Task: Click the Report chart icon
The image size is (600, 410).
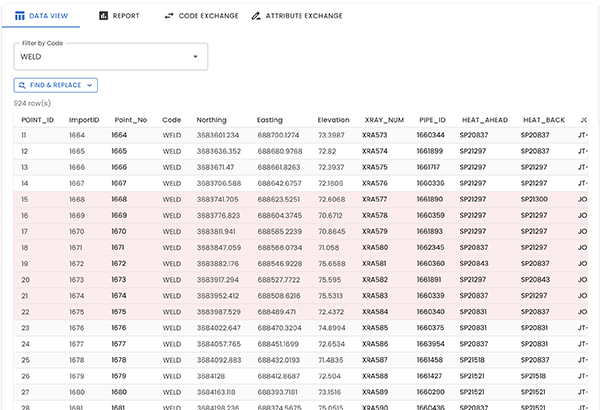Action: click(103, 16)
